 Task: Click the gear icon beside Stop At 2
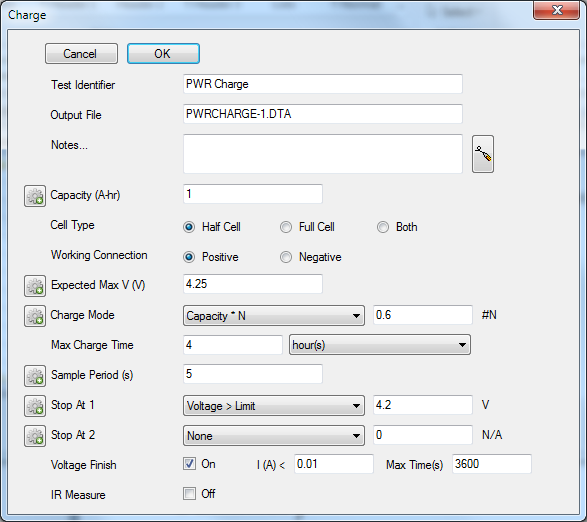click(35, 435)
